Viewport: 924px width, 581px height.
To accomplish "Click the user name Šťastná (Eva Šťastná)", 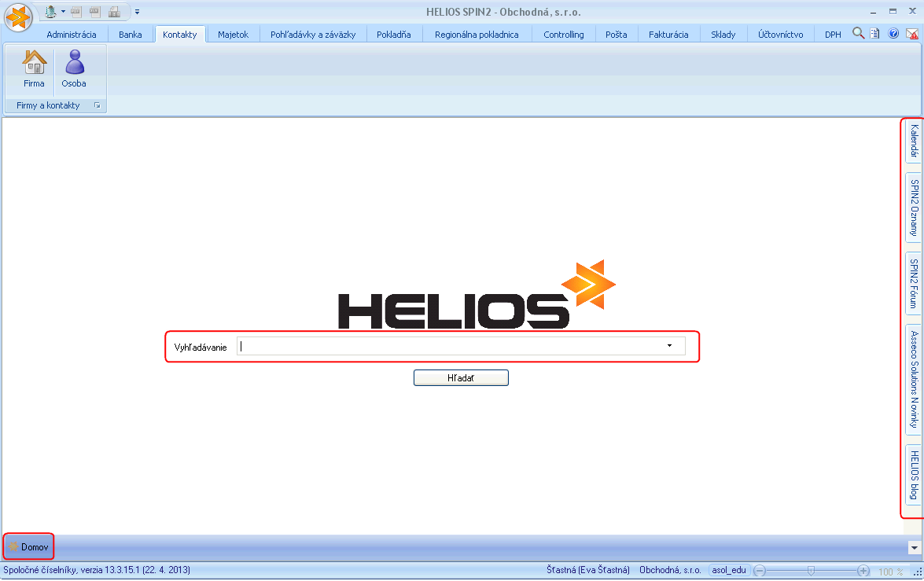I will coord(588,570).
